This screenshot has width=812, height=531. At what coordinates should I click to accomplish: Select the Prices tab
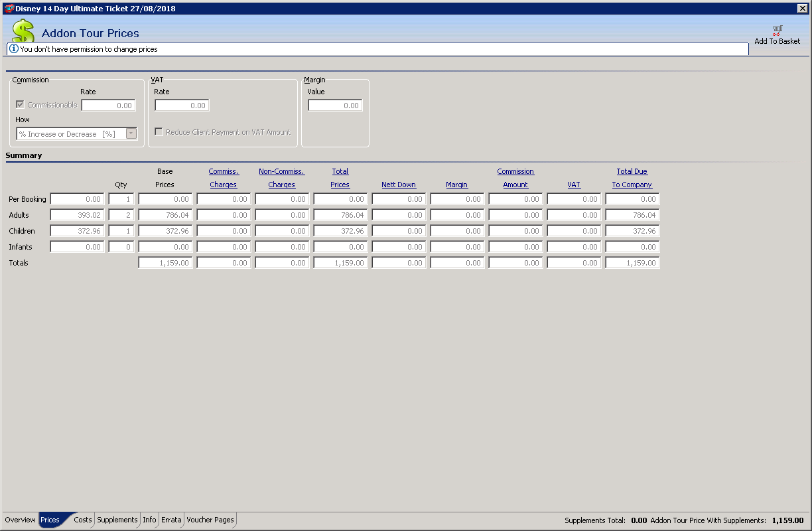[50, 520]
